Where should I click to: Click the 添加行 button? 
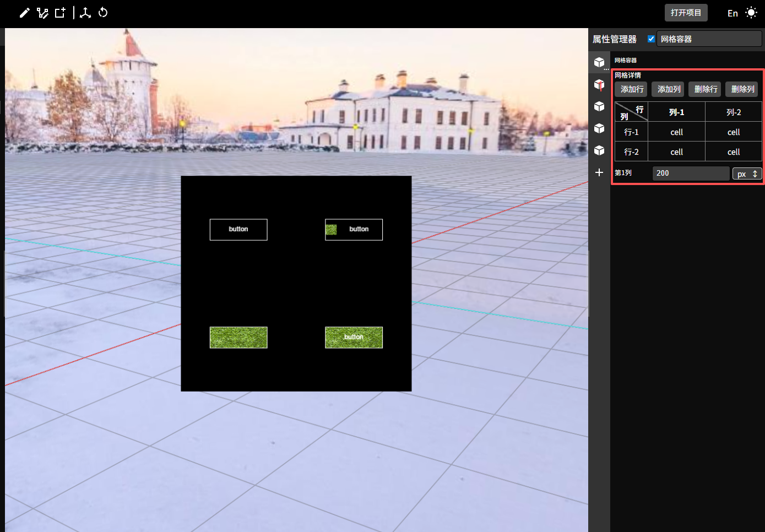[632, 89]
